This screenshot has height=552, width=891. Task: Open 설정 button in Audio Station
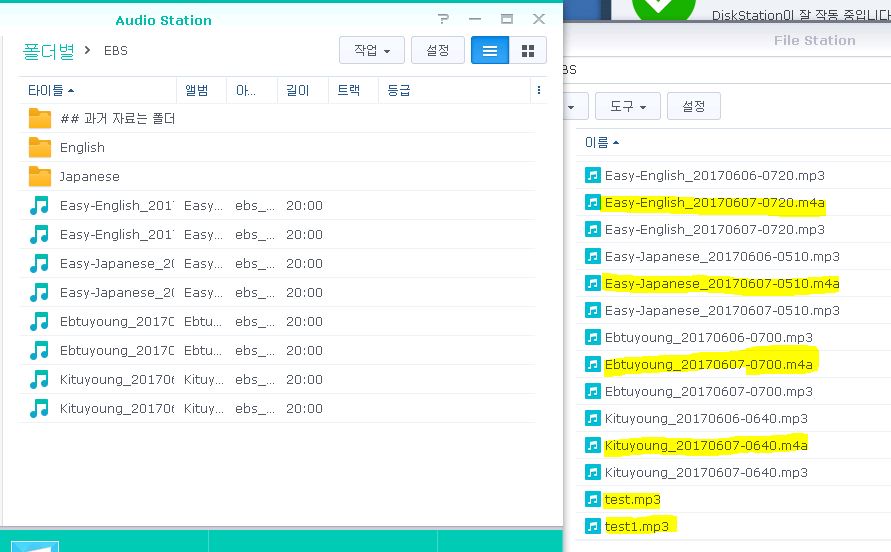click(438, 51)
